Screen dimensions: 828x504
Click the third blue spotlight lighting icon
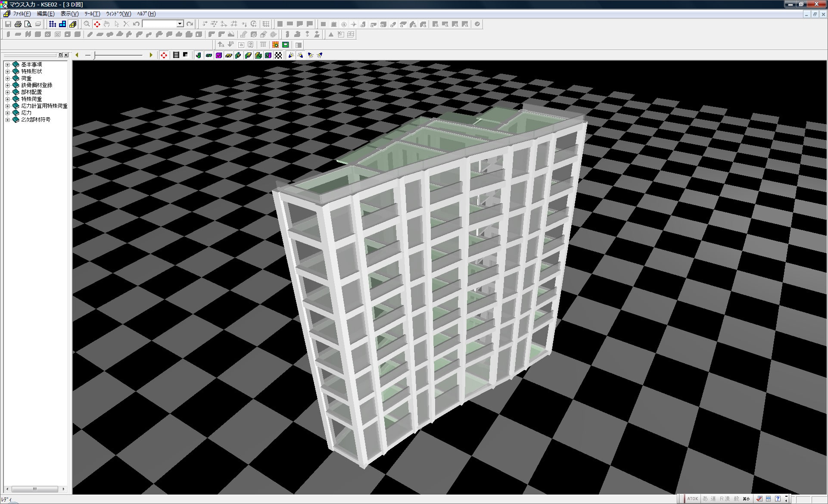[310, 55]
